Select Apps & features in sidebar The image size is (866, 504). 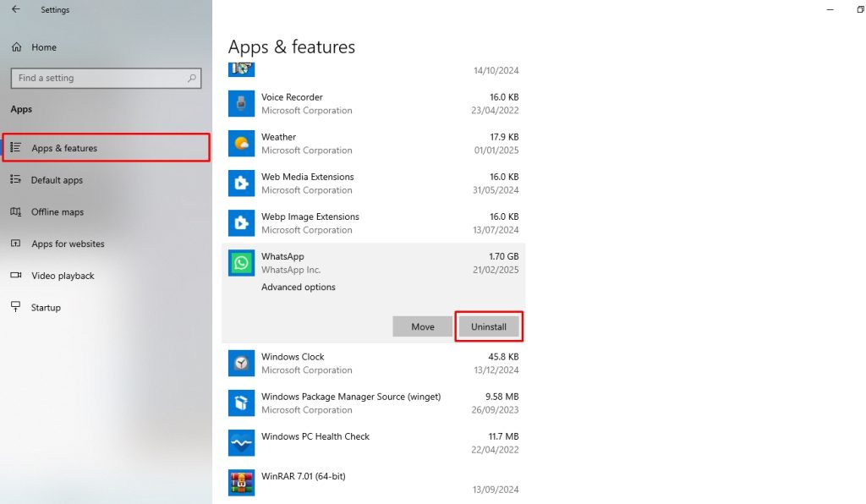[106, 147]
